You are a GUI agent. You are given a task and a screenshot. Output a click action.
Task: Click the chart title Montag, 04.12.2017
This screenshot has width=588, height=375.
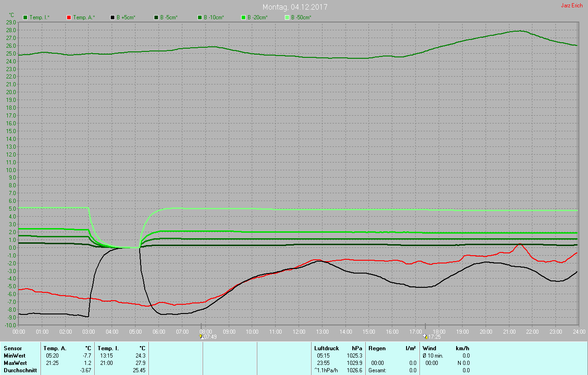(295, 7)
